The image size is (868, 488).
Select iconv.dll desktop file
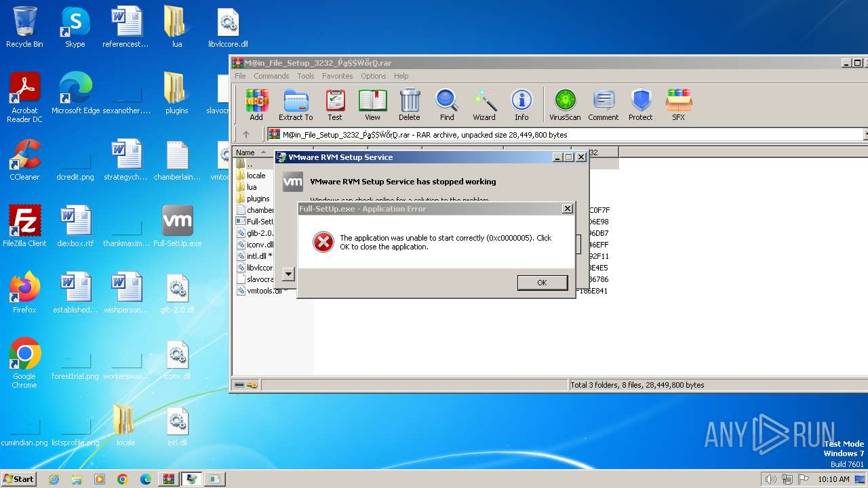(177, 359)
